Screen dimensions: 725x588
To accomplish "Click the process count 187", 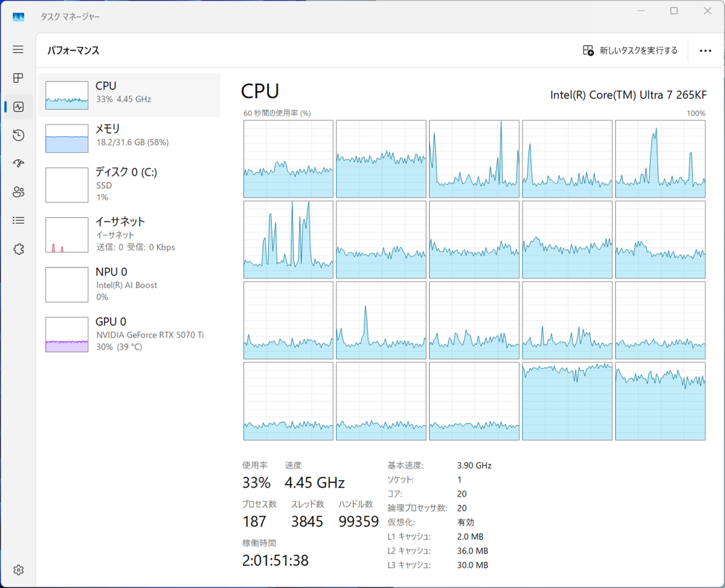I will coord(255,522).
